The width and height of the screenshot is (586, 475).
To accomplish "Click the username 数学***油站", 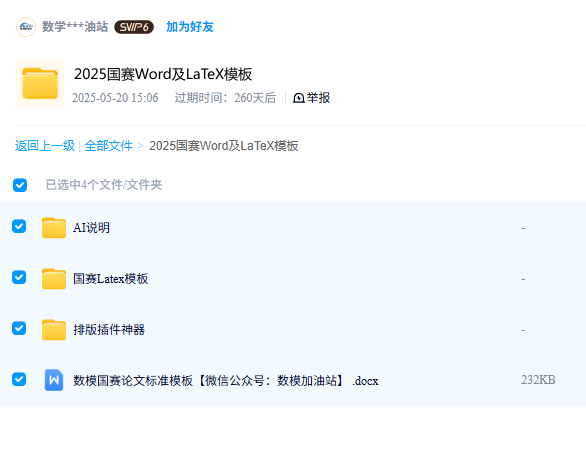I will coord(75,27).
